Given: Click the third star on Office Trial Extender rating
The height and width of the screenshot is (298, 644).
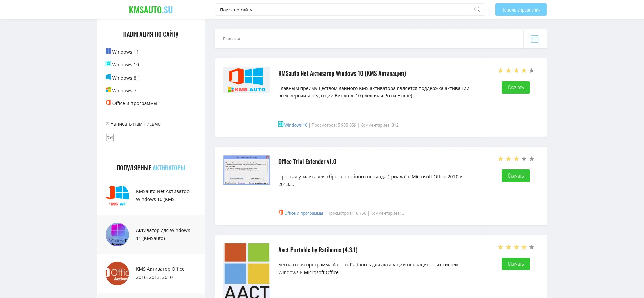Looking at the screenshot, I should pos(516,159).
